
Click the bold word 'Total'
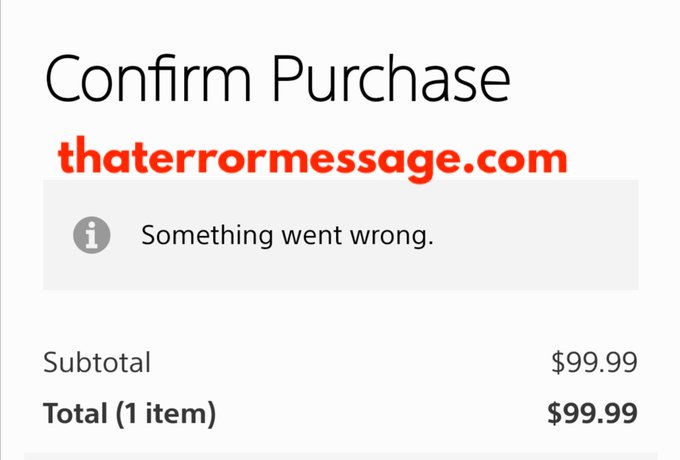pos(75,413)
